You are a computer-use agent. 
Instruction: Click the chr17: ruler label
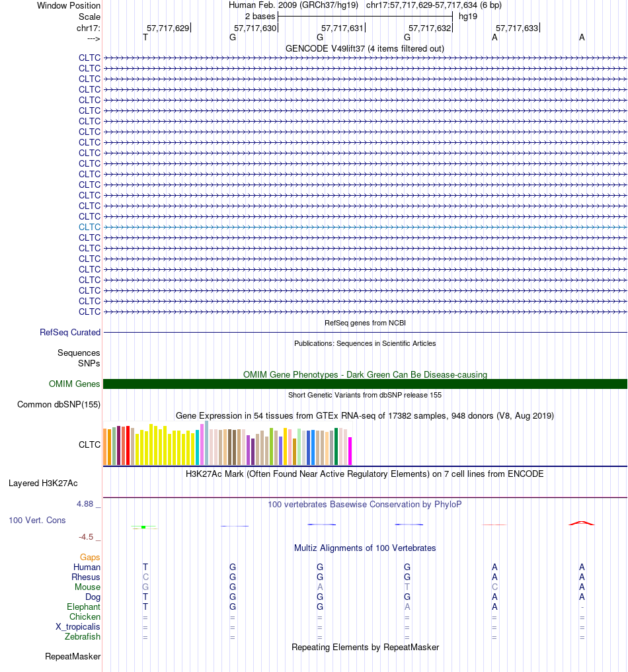pyautogui.click(x=88, y=28)
